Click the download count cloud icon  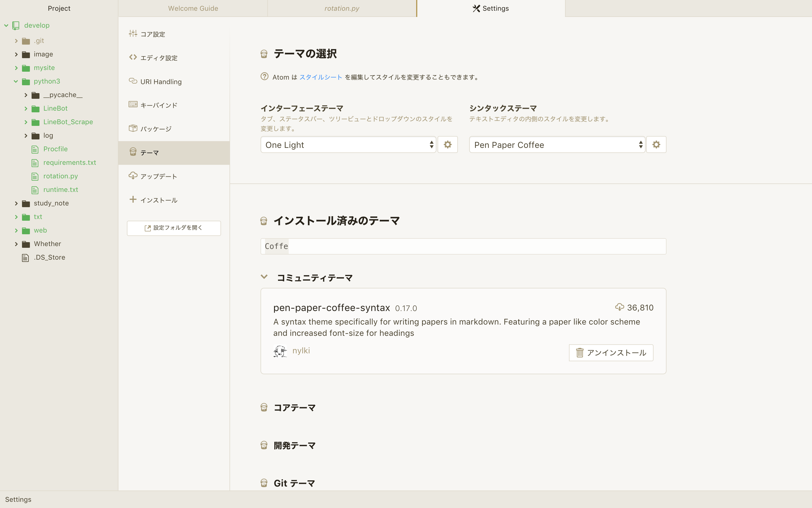click(619, 307)
